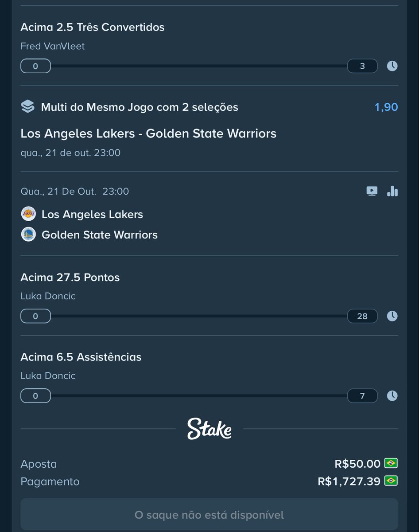Click the target value 28 on points tracker
The width and height of the screenshot is (419, 532).
coord(362,316)
